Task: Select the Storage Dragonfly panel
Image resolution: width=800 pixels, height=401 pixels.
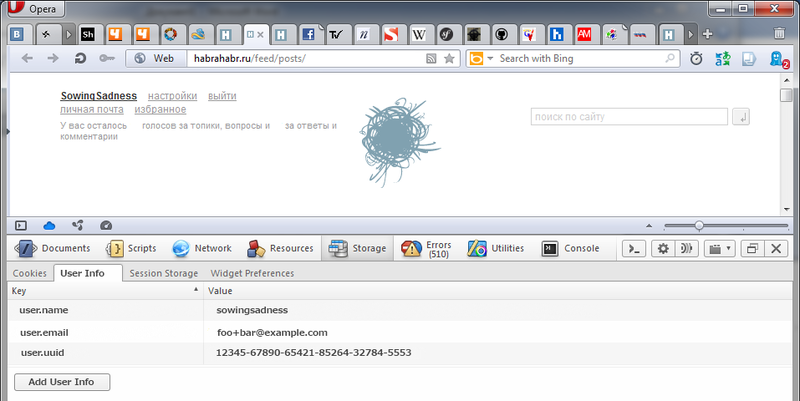Action: (x=357, y=248)
